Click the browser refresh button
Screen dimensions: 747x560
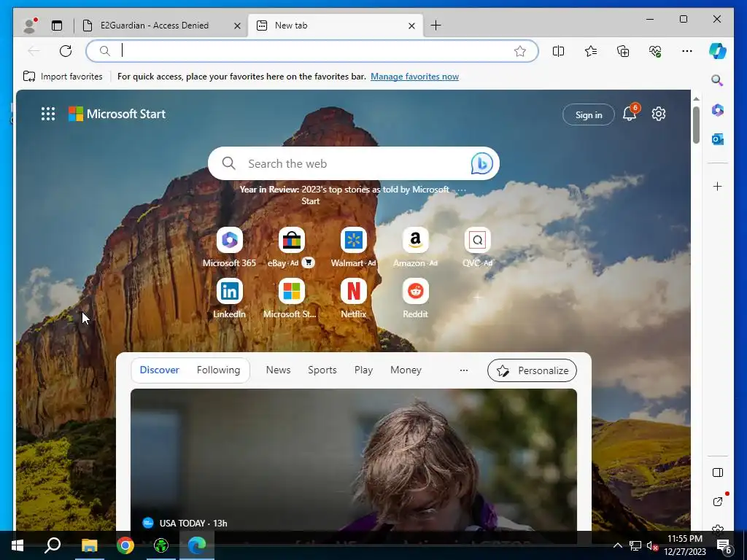[x=66, y=51]
